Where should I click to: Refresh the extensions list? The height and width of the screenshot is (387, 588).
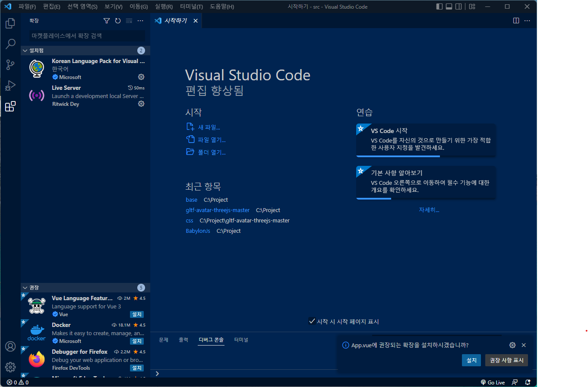click(118, 21)
